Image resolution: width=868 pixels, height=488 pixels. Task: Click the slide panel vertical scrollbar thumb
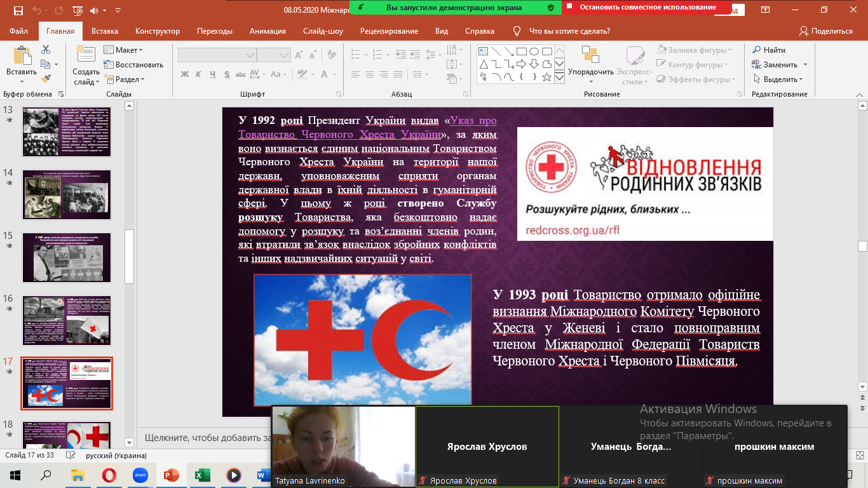pos(130,256)
